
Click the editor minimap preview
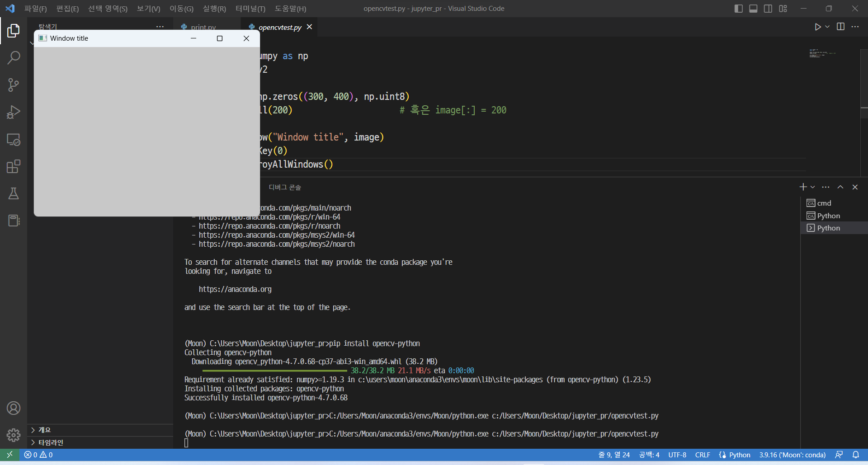[x=822, y=54]
